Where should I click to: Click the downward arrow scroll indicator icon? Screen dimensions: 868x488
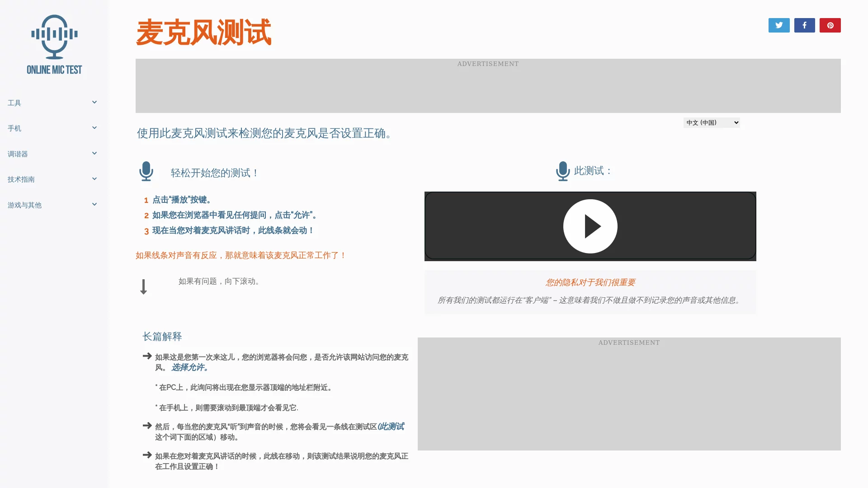(x=143, y=286)
